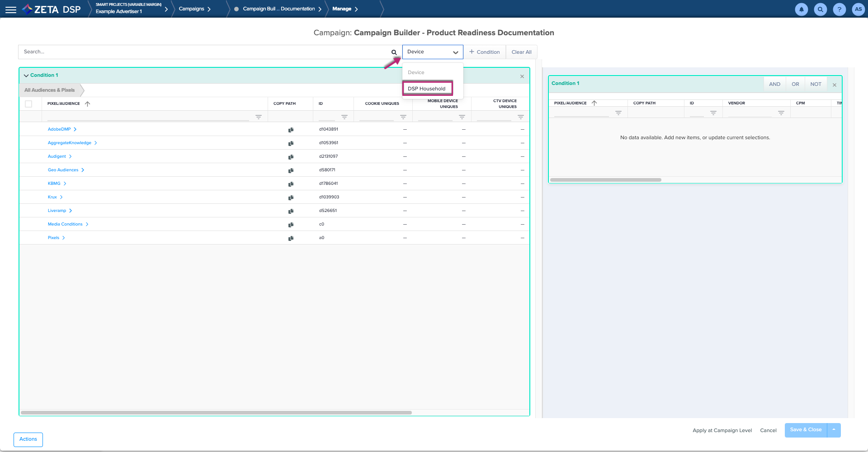The image size is (868, 452).
Task: Open the Geo Audiences folder link
Action: [x=63, y=170]
